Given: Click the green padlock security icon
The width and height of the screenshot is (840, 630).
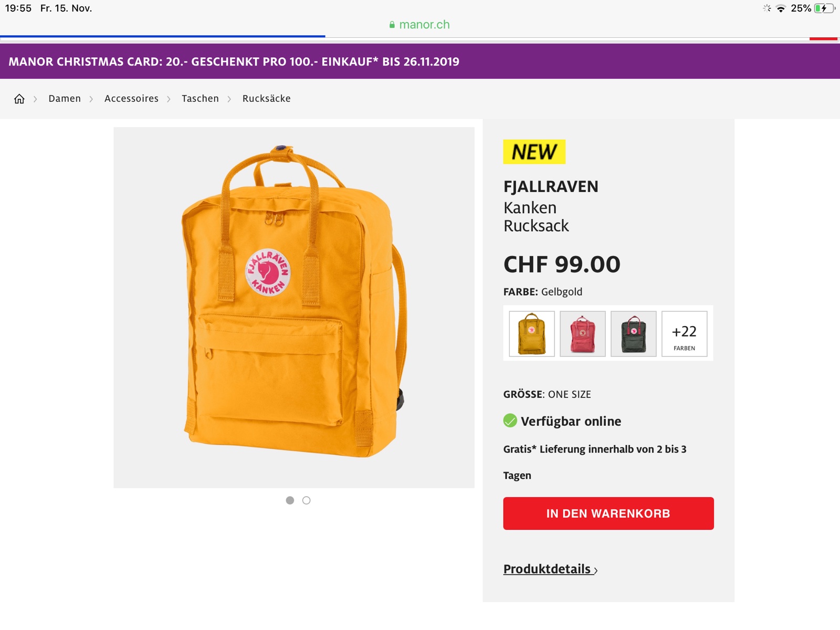Looking at the screenshot, I should (x=392, y=25).
